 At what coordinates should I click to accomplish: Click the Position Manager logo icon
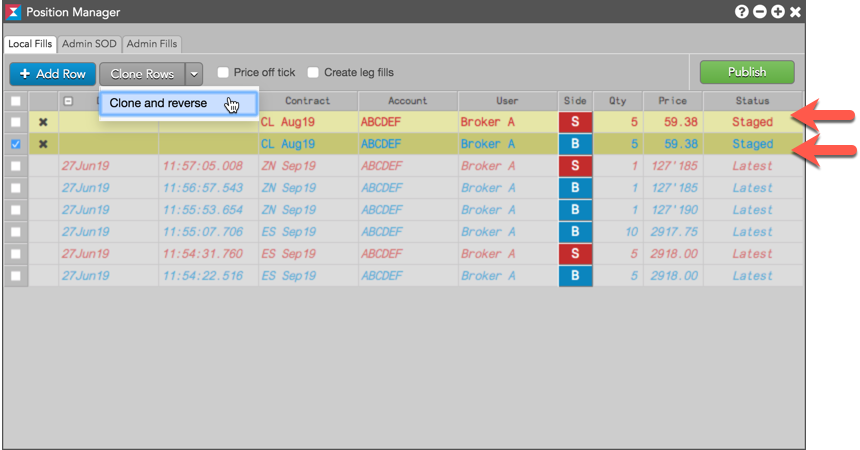tap(13, 12)
